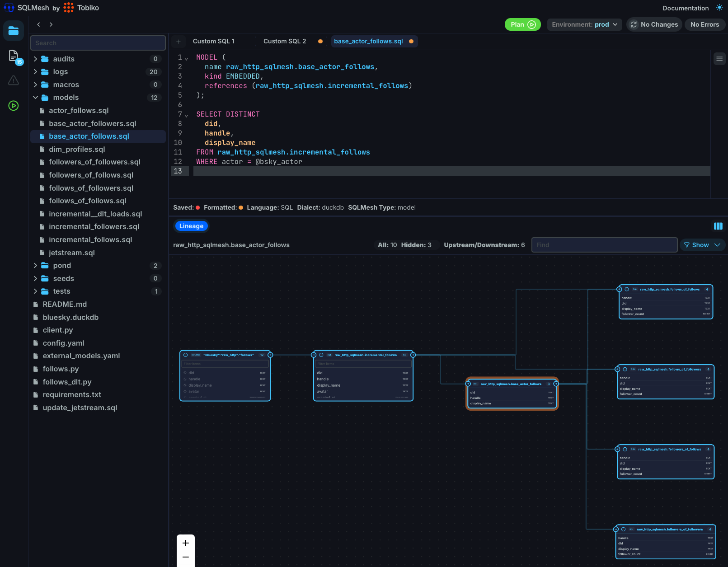Toggle the light/dark theme sun icon
The width and height of the screenshot is (728, 567).
(x=719, y=8)
